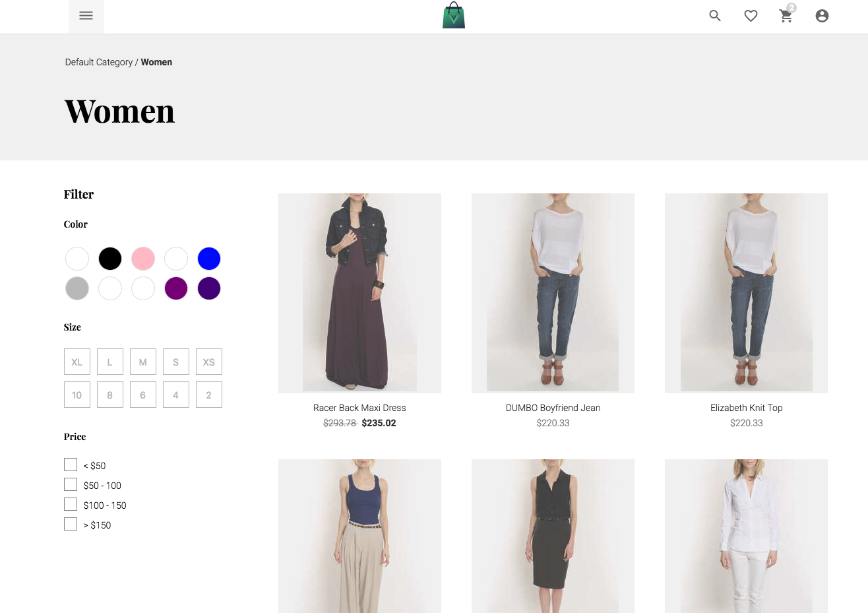This screenshot has height=613, width=868.
Task: Check the < $50 price filter
Action: 71,465
